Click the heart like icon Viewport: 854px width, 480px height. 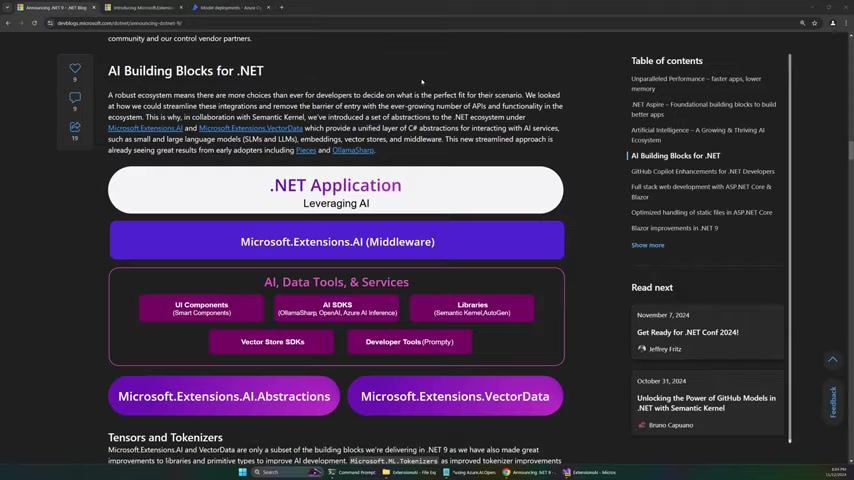75,68
